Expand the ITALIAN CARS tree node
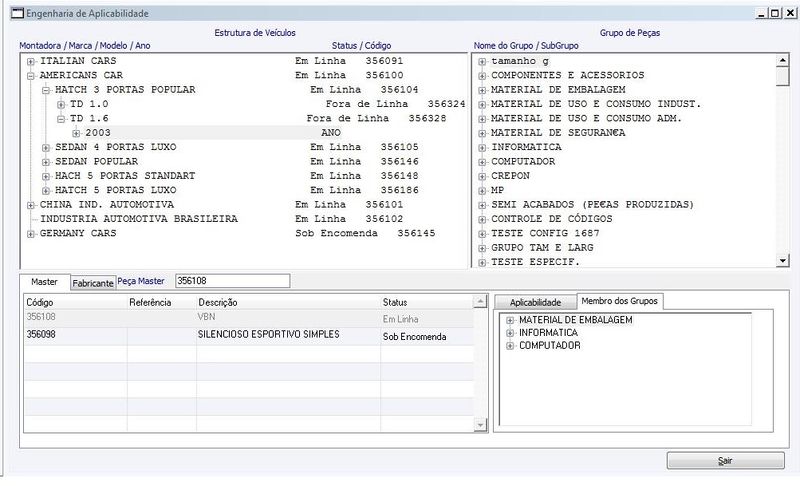 [31, 62]
